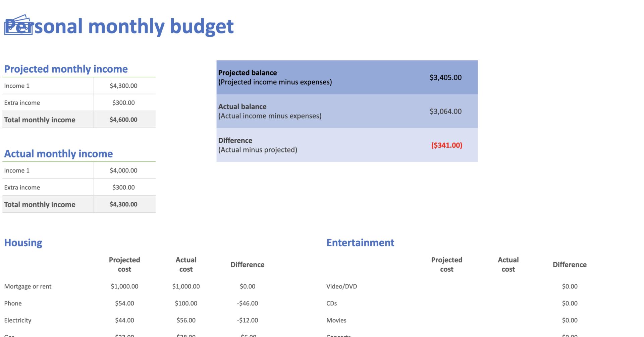The width and height of the screenshot is (644, 337).
Task: Click actual Extra income amount cell
Action: pos(123,188)
